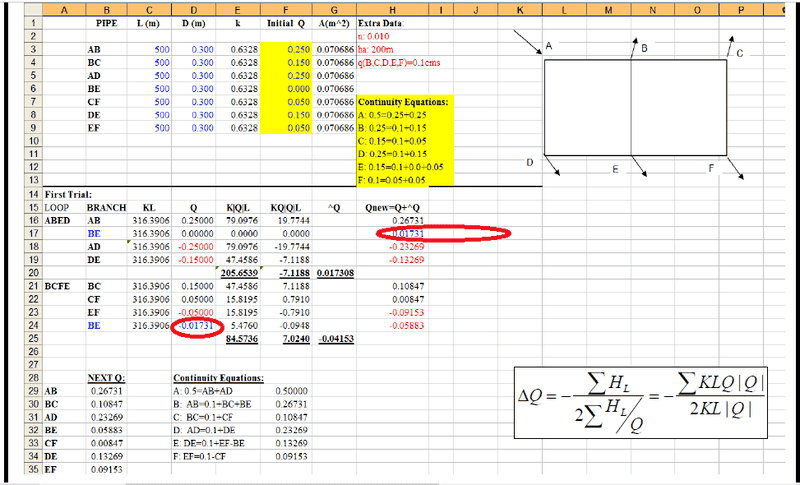Click row header 28
Image resolution: width=800 pixels, height=485 pixels.
8,377
